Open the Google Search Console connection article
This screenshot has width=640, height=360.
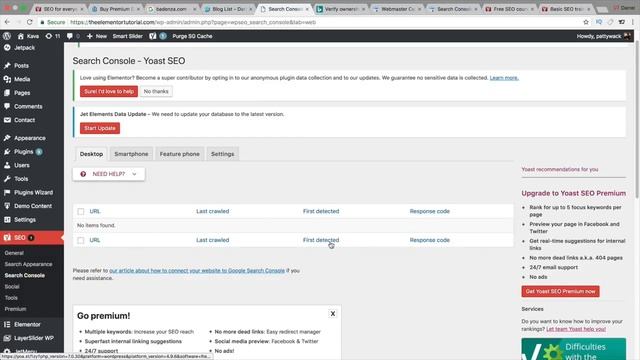(197, 271)
